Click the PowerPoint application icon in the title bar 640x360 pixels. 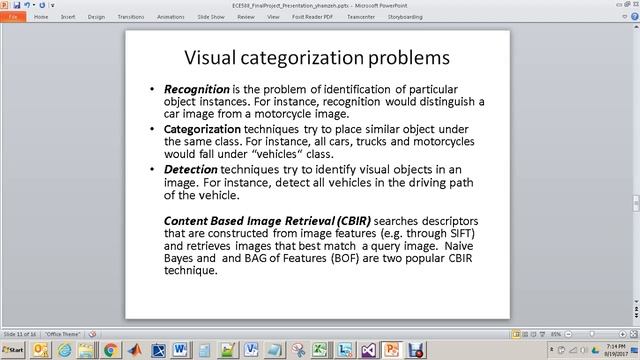4,5
